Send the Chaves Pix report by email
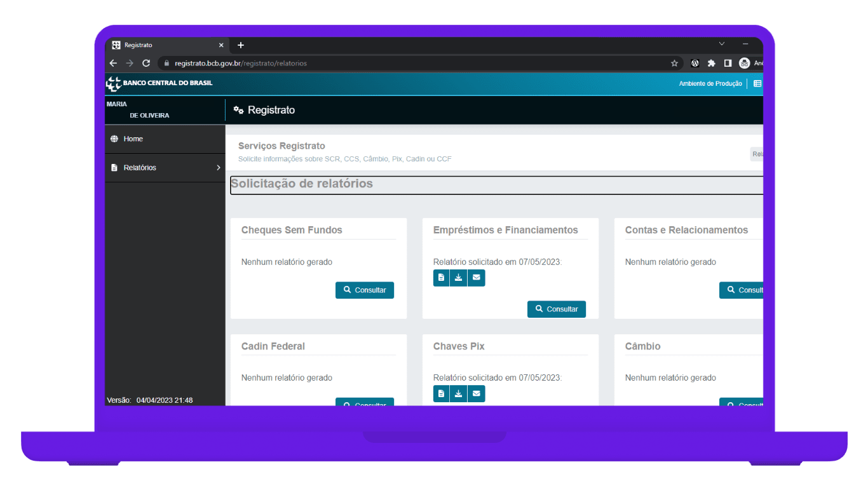The width and height of the screenshot is (868, 488). click(x=476, y=394)
